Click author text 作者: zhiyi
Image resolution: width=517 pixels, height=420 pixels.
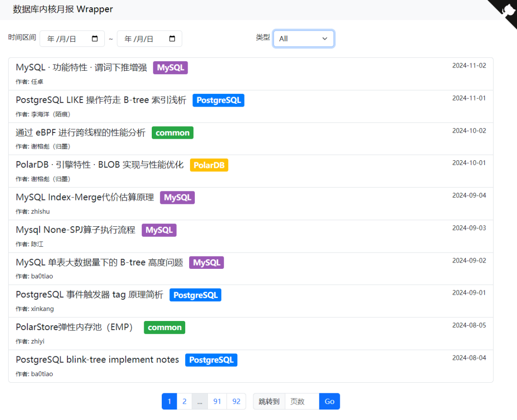click(x=30, y=341)
